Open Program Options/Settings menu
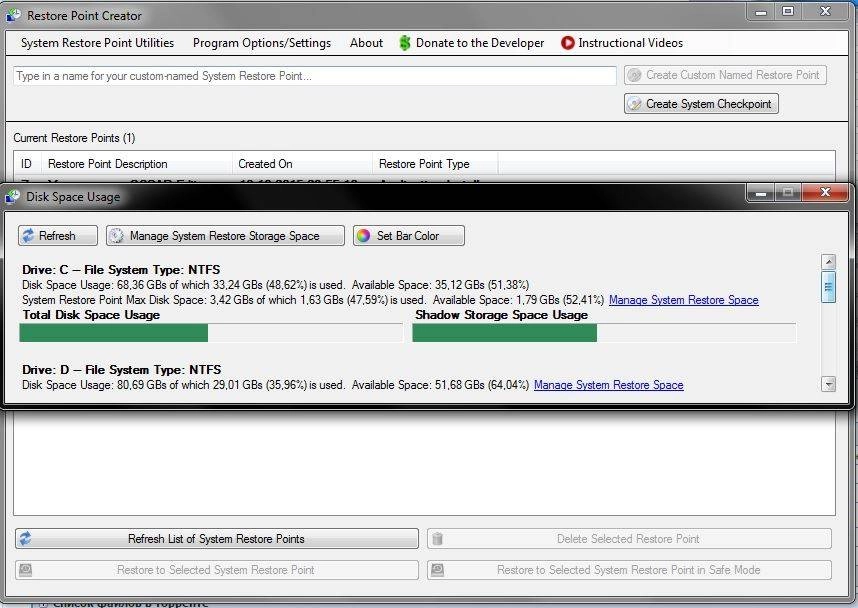This screenshot has height=608, width=858. 262,43
